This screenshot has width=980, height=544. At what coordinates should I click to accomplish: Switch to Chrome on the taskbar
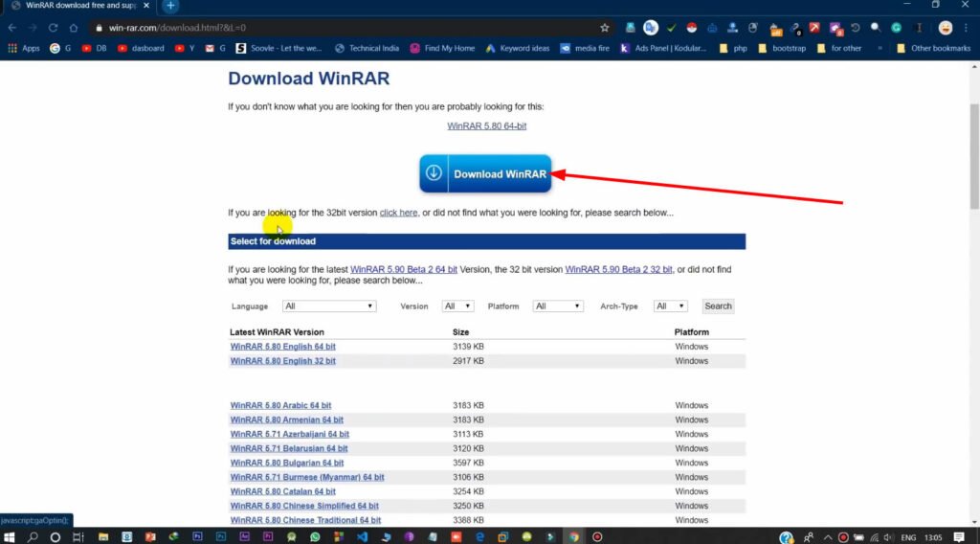pyautogui.click(x=573, y=537)
